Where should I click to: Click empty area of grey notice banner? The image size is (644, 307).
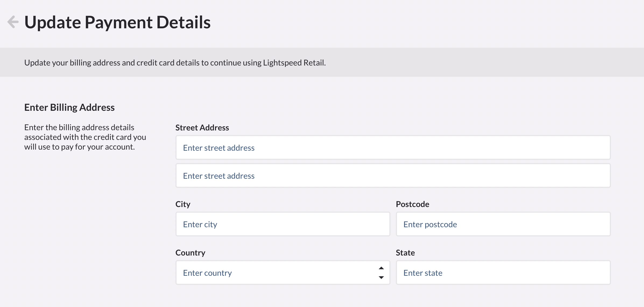[x=484, y=63]
